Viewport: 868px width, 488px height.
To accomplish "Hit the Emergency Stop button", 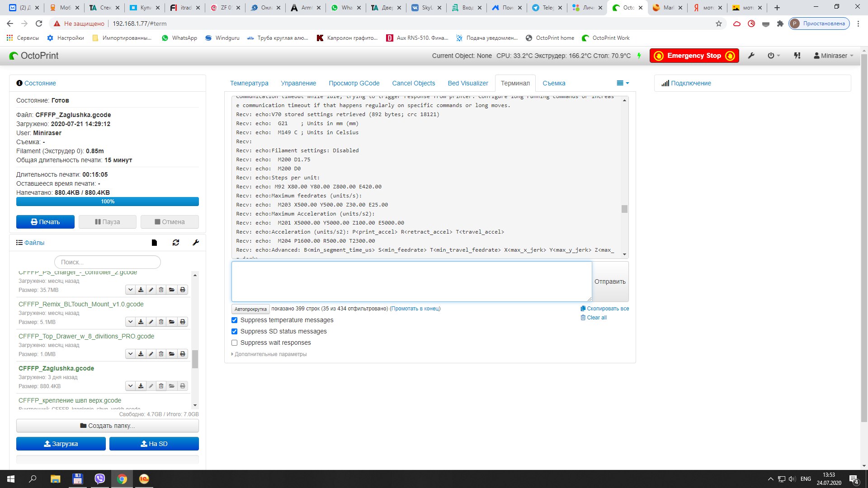I will pos(694,56).
